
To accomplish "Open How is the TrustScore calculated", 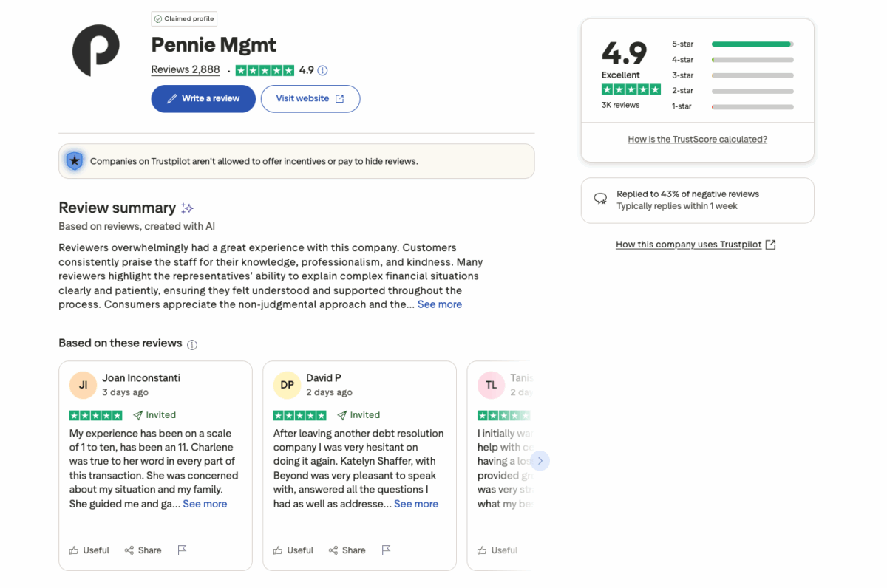I will pos(697,139).
